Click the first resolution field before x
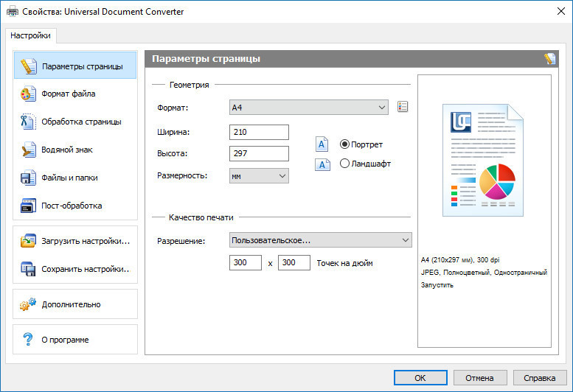The height and width of the screenshot is (392, 573). tap(246, 262)
